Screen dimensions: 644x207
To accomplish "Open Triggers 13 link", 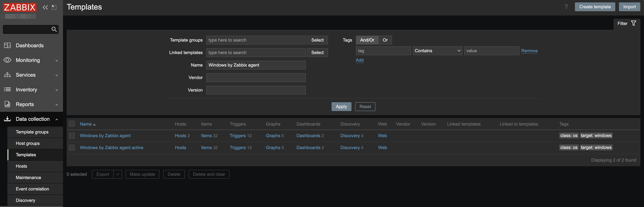I will coord(237,148).
